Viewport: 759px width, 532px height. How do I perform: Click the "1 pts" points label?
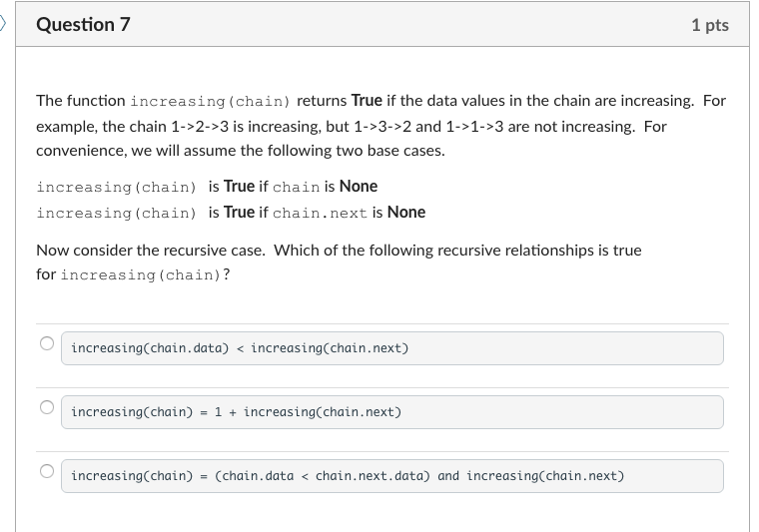click(709, 25)
